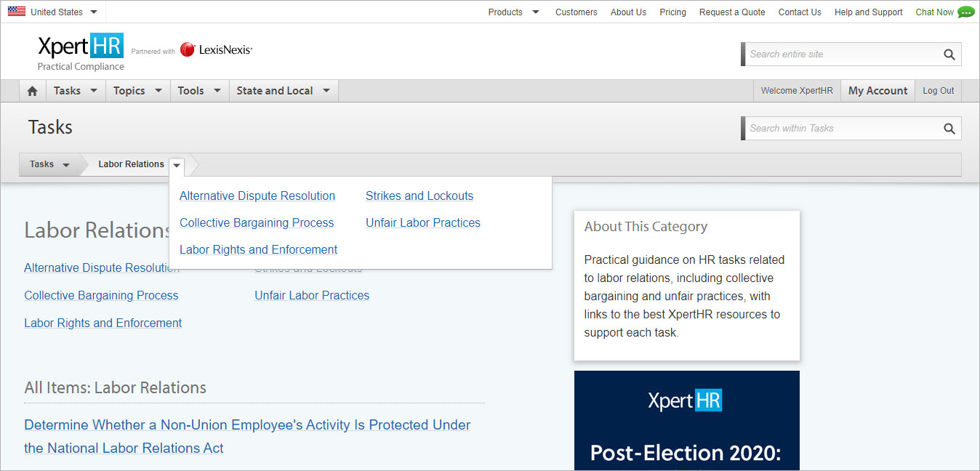Viewport: 980px width, 471px height.
Task: Expand the United States country dropdown
Action: click(94, 12)
